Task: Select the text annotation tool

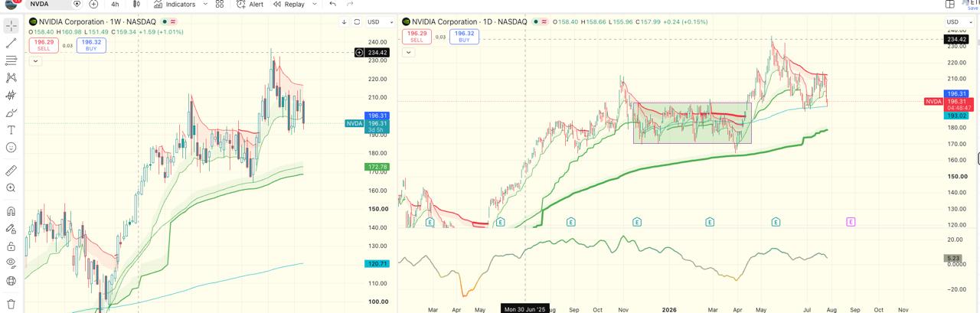Action: tap(11, 130)
